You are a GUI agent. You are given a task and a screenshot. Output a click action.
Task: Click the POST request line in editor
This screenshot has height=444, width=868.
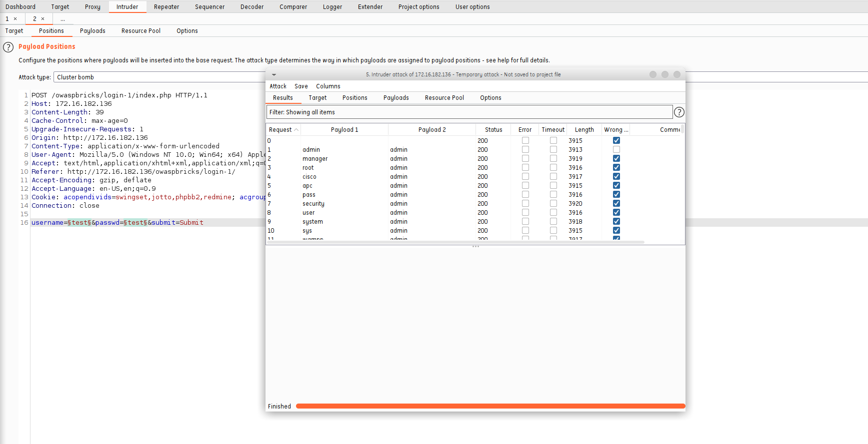(x=119, y=95)
